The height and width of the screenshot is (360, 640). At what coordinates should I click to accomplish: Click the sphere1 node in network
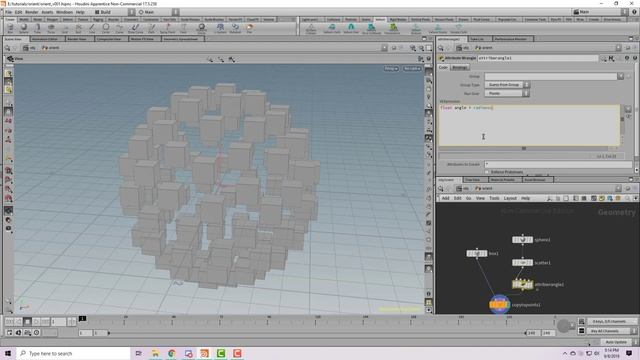(522, 240)
